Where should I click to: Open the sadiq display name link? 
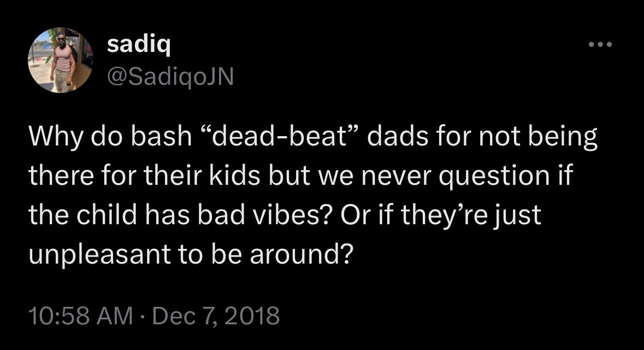pos(139,45)
